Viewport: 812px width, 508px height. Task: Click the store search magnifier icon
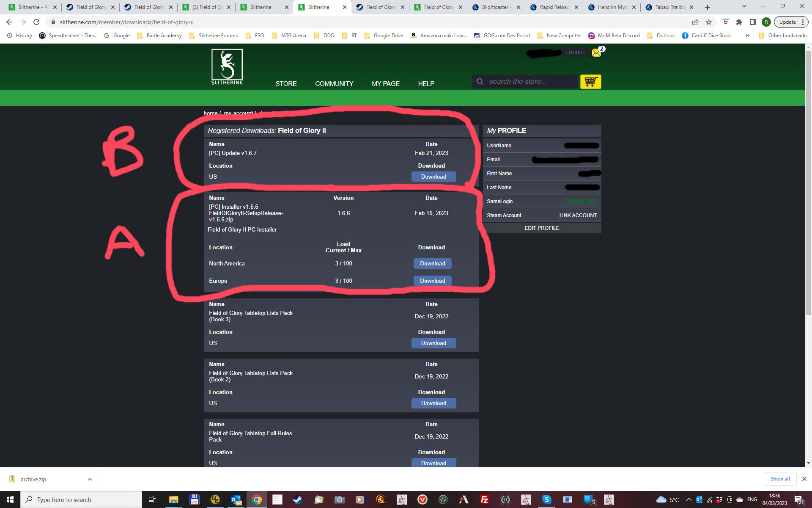[x=480, y=81]
